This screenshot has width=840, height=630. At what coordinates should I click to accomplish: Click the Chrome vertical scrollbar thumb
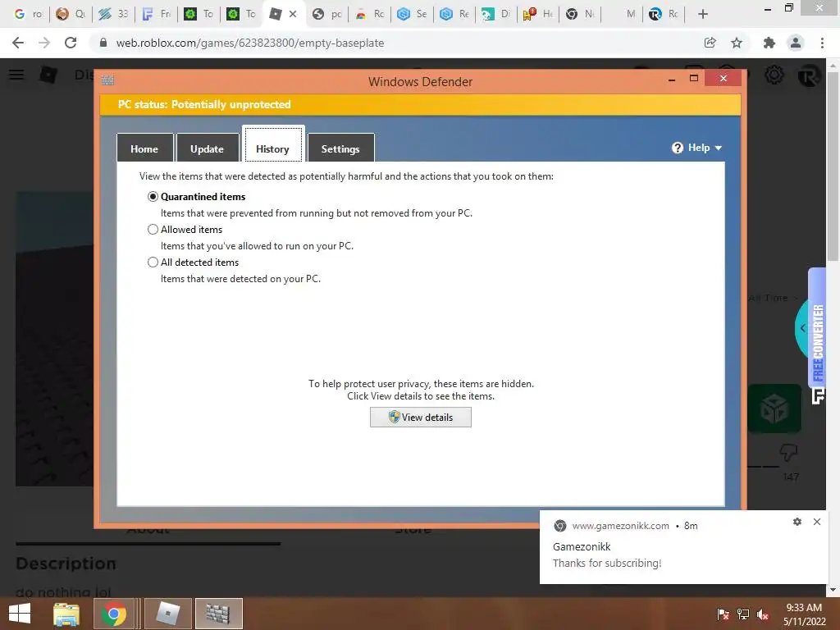pos(833,166)
